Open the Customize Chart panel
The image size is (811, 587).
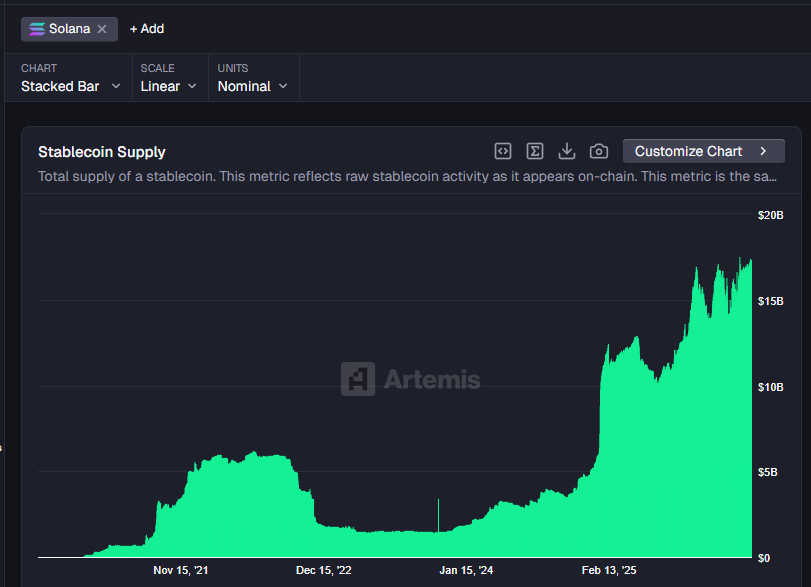coord(703,151)
